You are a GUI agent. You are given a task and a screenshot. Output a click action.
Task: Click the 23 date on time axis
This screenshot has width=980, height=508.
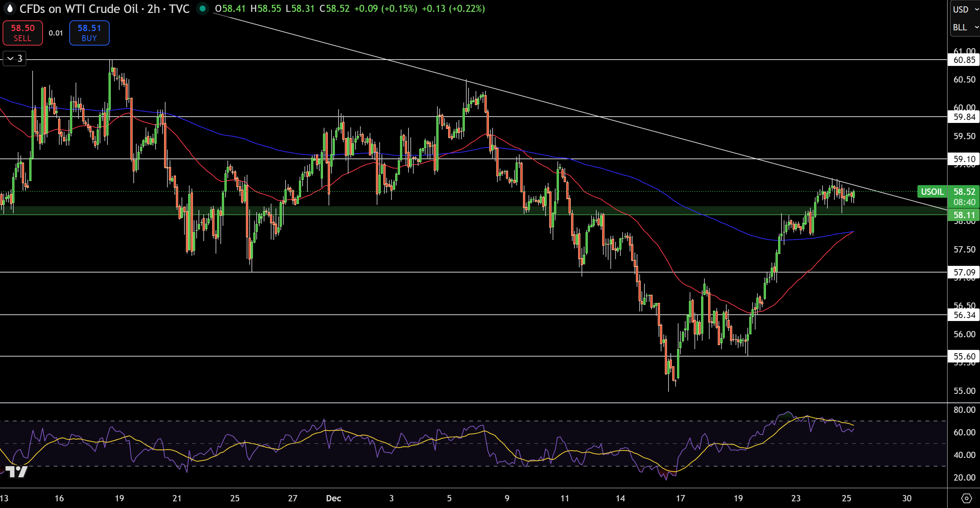pos(796,498)
